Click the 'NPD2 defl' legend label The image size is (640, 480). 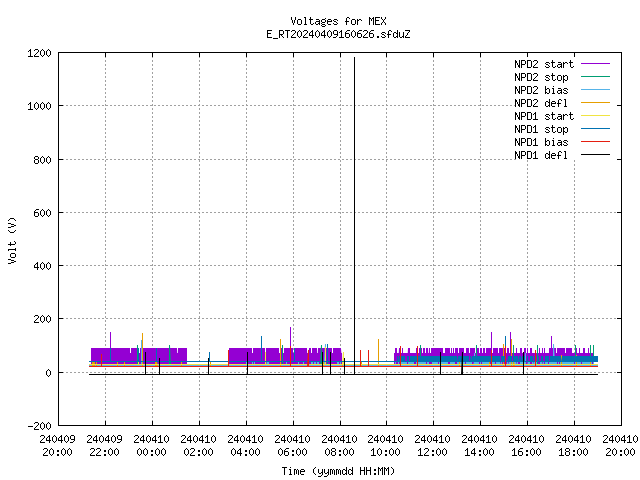point(541,103)
